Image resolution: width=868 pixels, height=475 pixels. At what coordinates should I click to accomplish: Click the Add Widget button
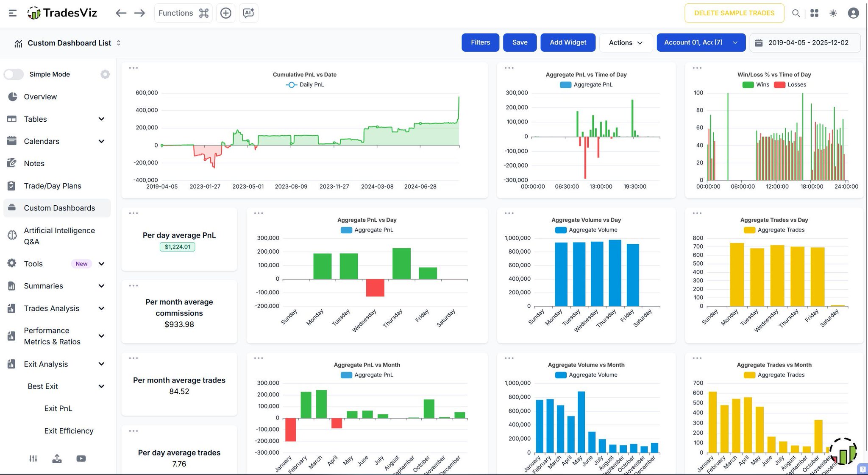pyautogui.click(x=568, y=42)
